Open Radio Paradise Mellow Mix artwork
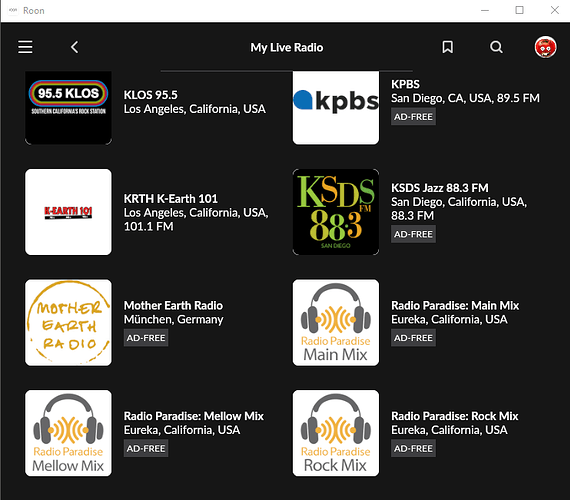The height and width of the screenshot is (500, 570). coord(68,433)
